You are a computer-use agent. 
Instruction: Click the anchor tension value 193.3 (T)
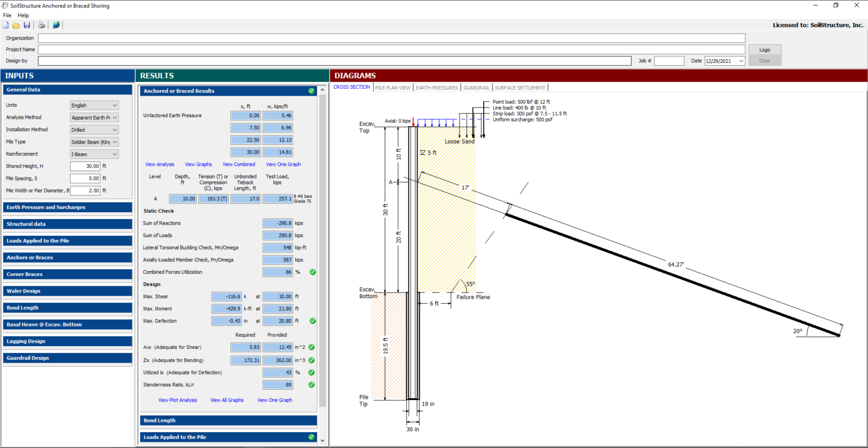pyautogui.click(x=214, y=199)
